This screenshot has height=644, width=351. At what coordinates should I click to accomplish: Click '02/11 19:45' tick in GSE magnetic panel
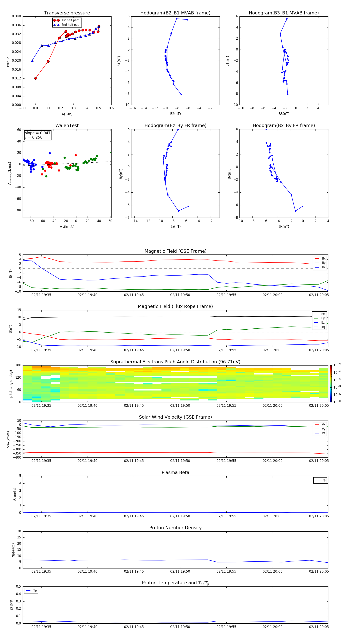(134, 295)
